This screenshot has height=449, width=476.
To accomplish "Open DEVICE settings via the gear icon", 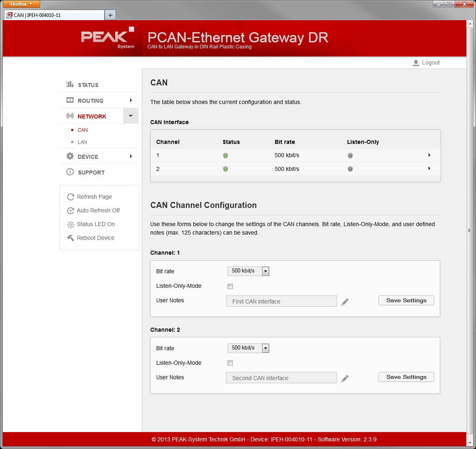I will pos(70,156).
